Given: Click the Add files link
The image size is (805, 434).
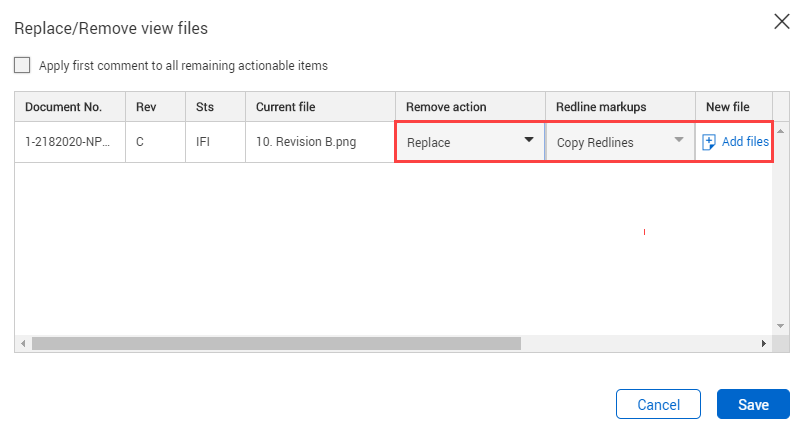Looking at the screenshot, I should coord(745,142).
